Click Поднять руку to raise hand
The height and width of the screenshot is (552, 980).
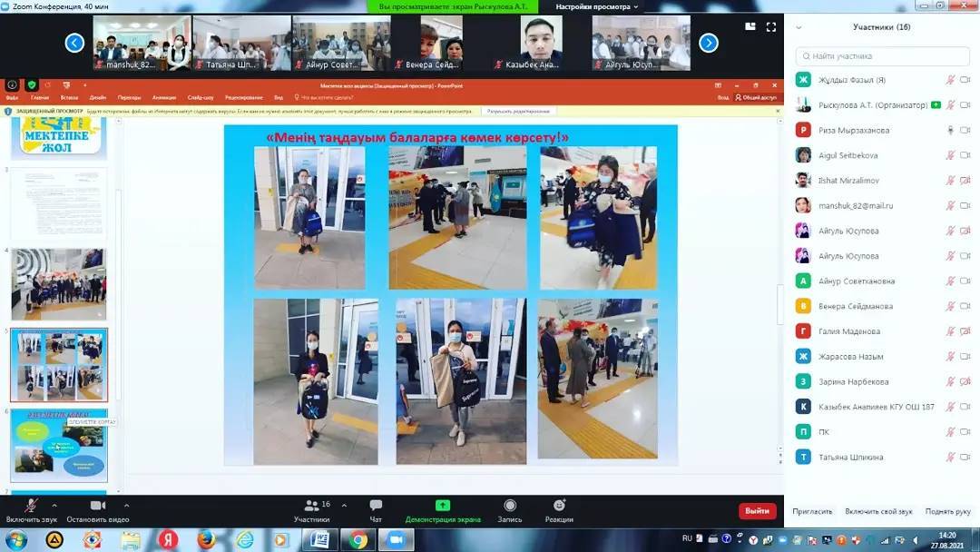(948, 511)
